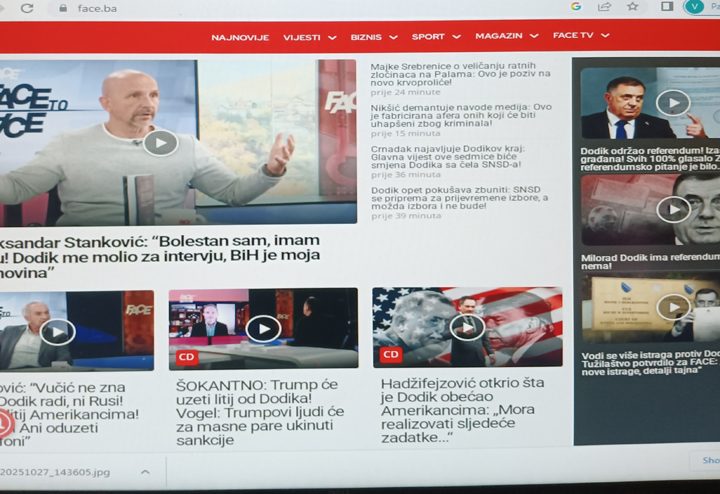Click timestamp prije 39 minuta

406,216
